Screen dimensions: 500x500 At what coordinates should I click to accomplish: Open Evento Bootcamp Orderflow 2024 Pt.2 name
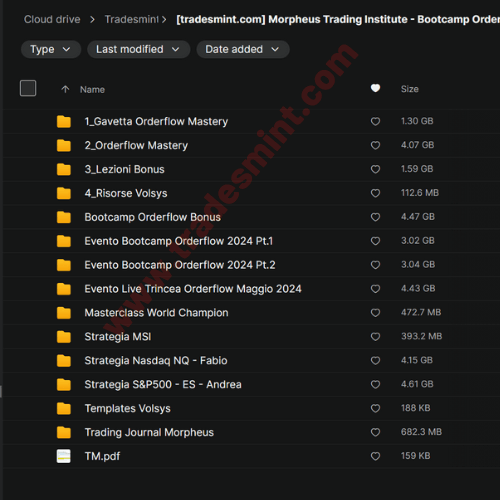click(180, 265)
